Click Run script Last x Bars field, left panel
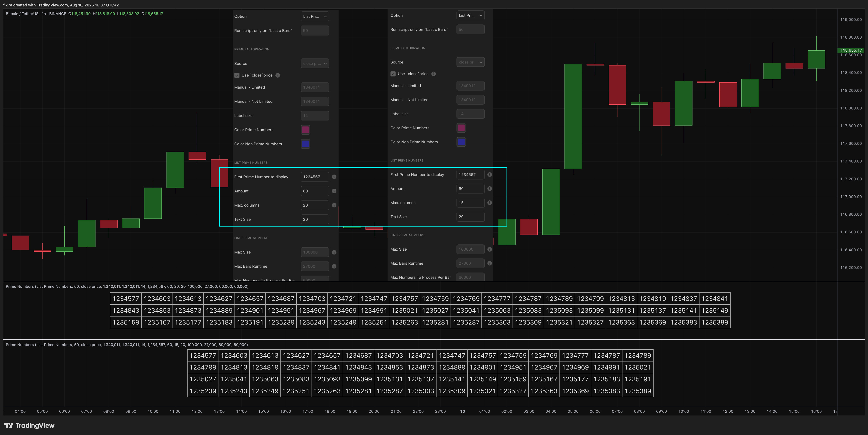868x435 pixels. pos(315,30)
